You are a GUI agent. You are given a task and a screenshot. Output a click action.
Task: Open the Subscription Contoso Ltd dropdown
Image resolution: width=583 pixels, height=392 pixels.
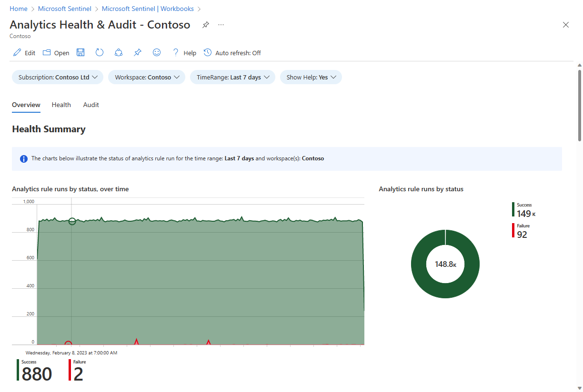57,77
